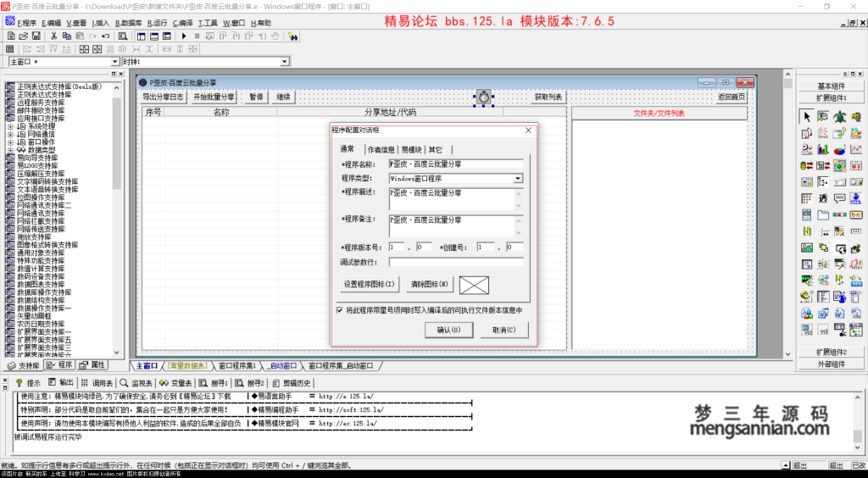Select 压缩解压支持库 in library list
This screenshot has height=478, width=868.
pyautogui.click(x=41, y=174)
